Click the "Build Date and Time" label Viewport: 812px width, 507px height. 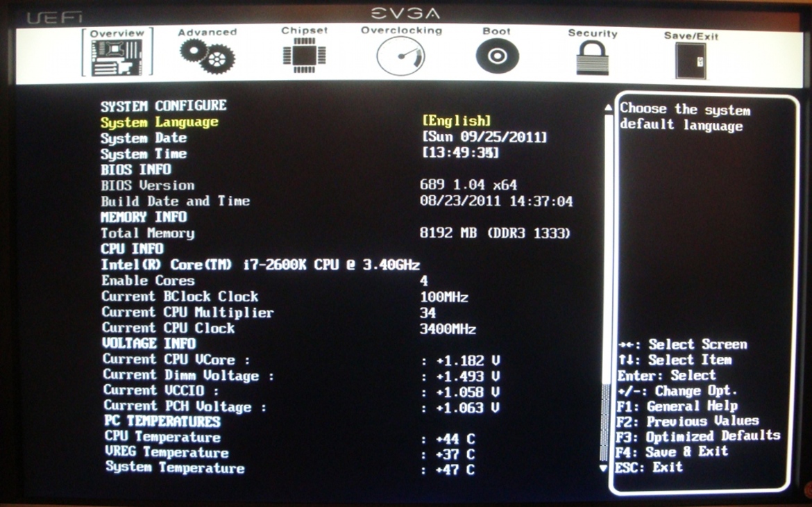click(x=176, y=201)
